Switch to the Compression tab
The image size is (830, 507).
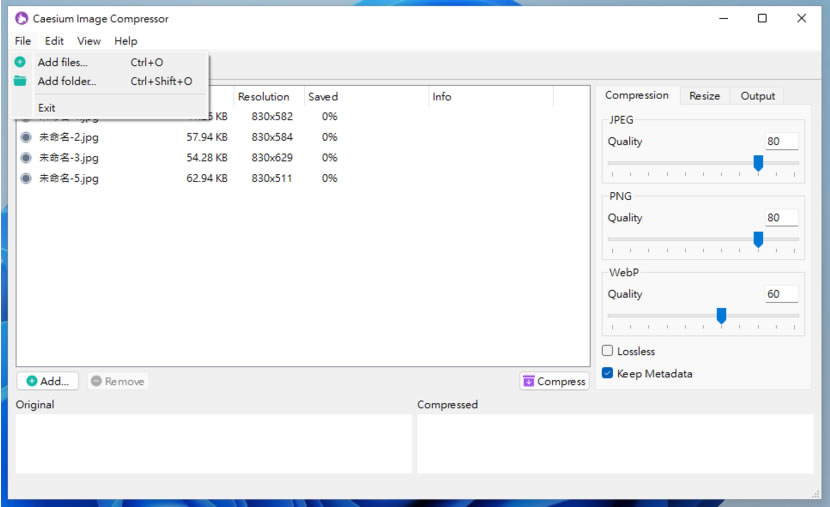[637, 95]
